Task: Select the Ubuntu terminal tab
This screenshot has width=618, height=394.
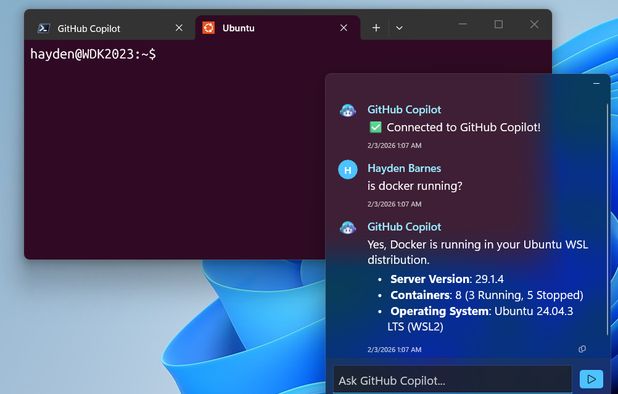Action: click(x=277, y=28)
